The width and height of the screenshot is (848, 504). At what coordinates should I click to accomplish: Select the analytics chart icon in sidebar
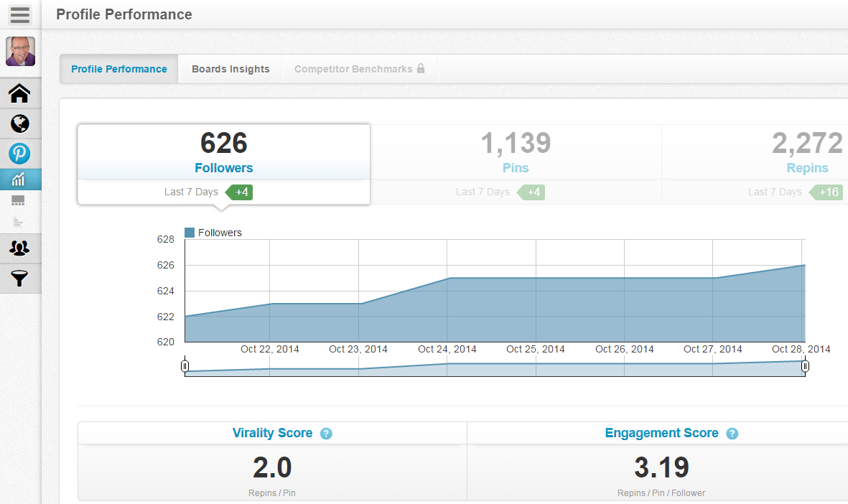pyautogui.click(x=19, y=179)
